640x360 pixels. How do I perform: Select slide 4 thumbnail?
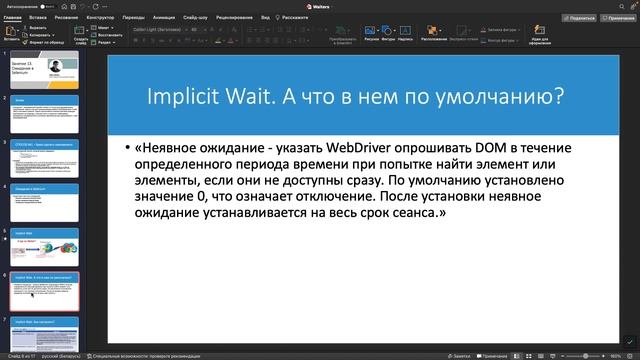click(44, 203)
